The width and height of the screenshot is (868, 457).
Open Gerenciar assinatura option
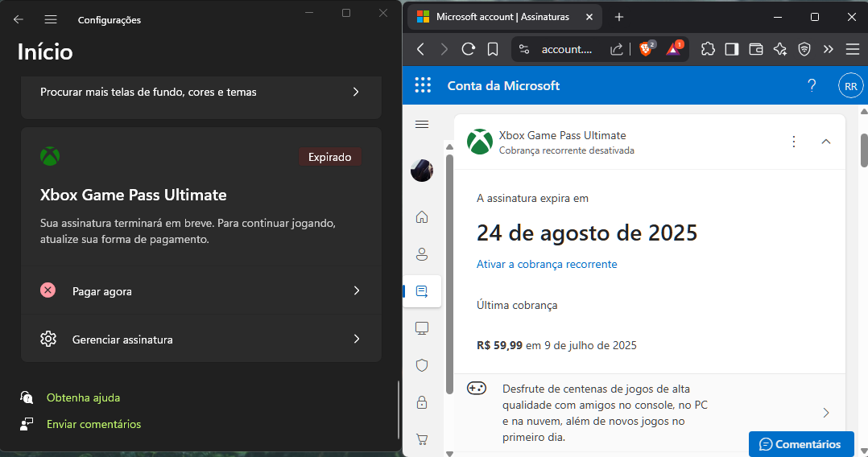pyautogui.click(x=201, y=340)
